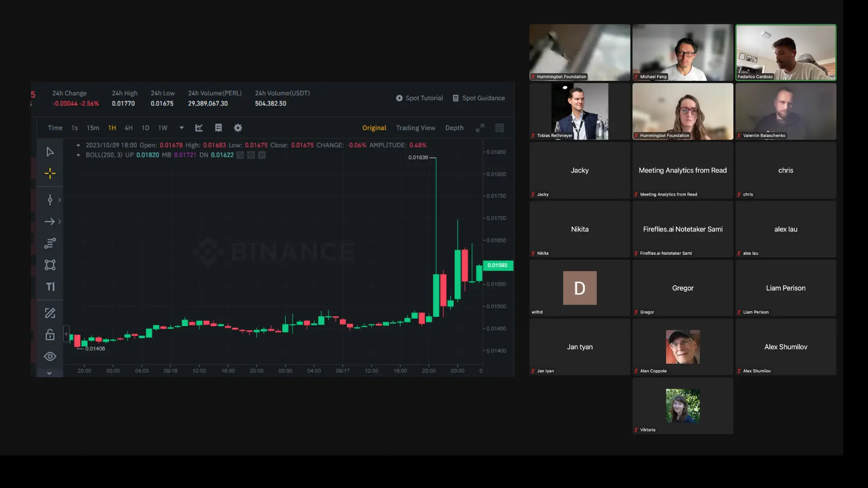The image size is (868, 488).
Task: Open the Depth view
Action: click(454, 128)
